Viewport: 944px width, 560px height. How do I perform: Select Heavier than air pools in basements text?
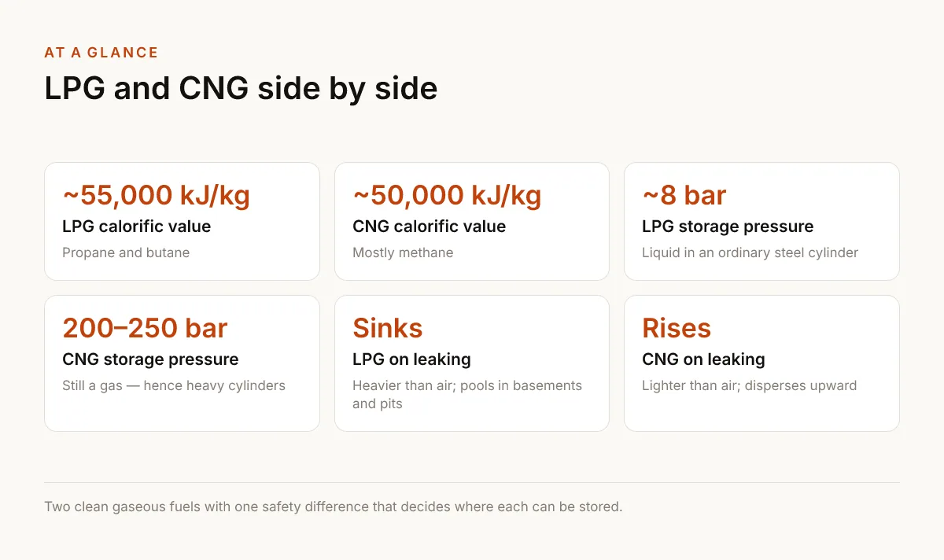pyautogui.click(x=467, y=395)
